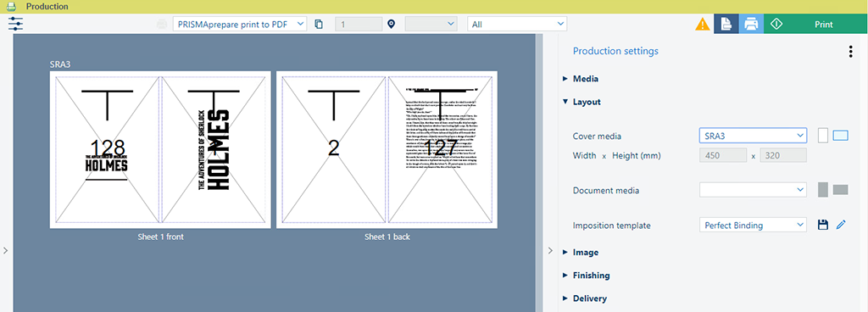This screenshot has width=868, height=312.
Task: Open the Cover media SRA3 dropdown
Action: coord(753,136)
